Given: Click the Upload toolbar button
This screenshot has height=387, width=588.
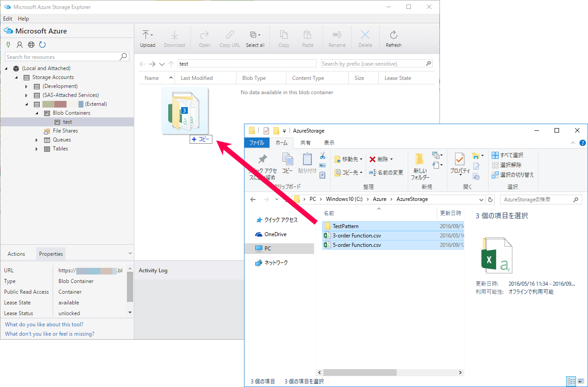Looking at the screenshot, I should click(148, 39).
